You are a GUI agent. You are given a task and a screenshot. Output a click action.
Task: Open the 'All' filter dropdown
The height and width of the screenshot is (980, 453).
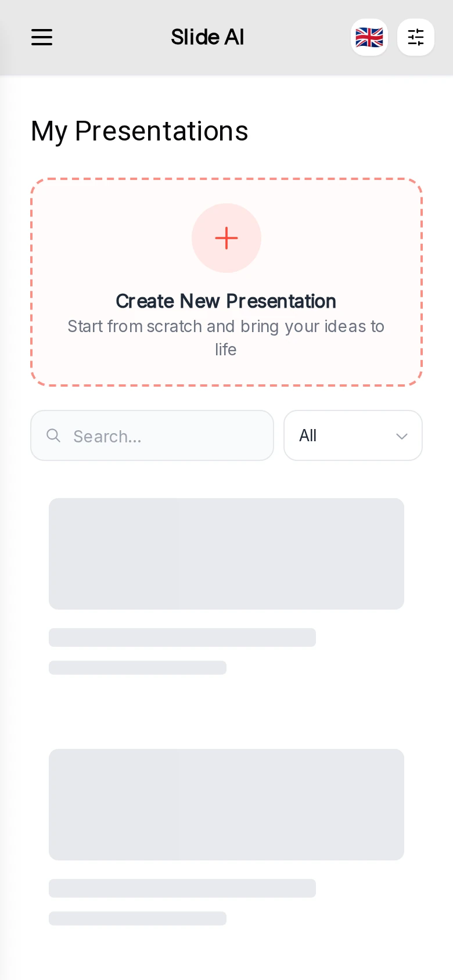tap(353, 435)
